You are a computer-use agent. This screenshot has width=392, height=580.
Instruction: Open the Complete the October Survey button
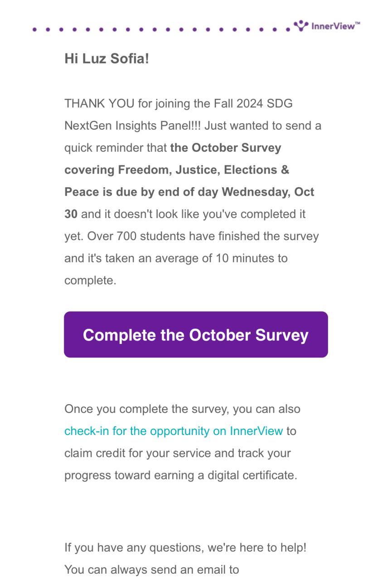[196, 334]
